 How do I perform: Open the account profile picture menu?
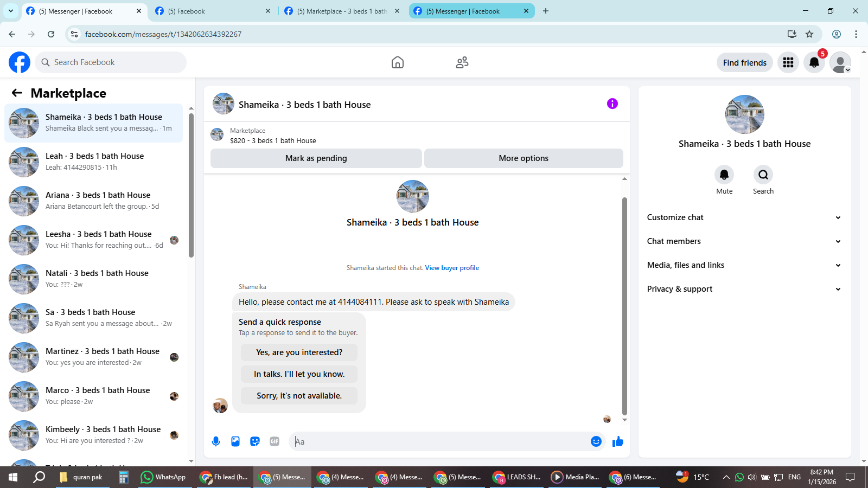click(840, 62)
